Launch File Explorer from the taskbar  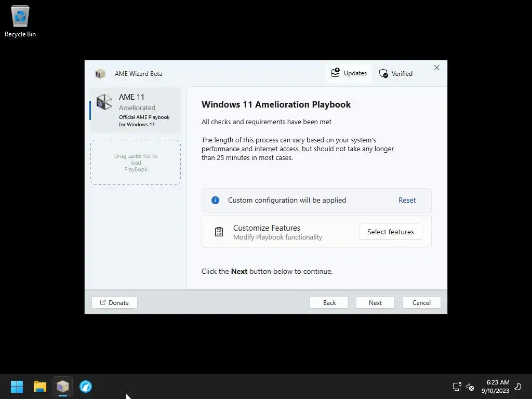39,387
